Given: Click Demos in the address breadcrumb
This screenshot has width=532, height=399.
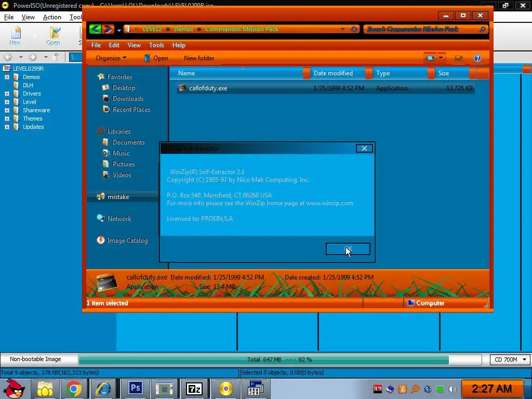Looking at the screenshot, I should tap(183, 29).
